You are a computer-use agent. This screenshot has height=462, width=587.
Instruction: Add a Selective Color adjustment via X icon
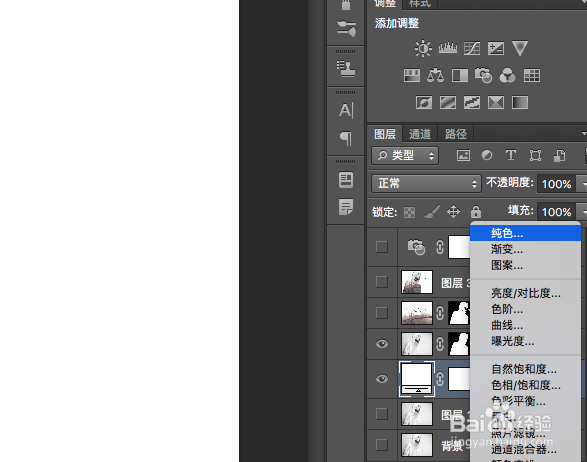point(496,102)
